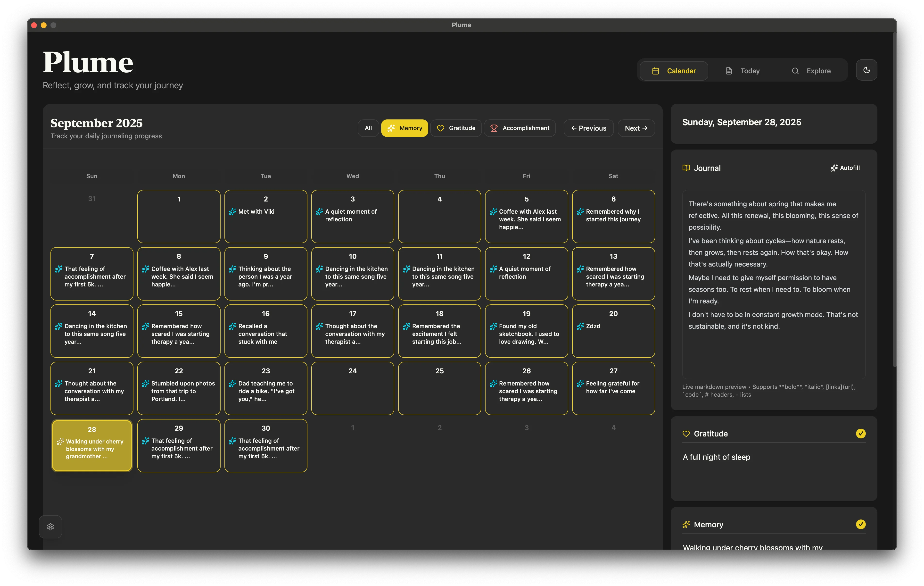Click Journal book icon in side panel
Image resolution: width=924 pixels, height=586 pixels.
point(686,168)
